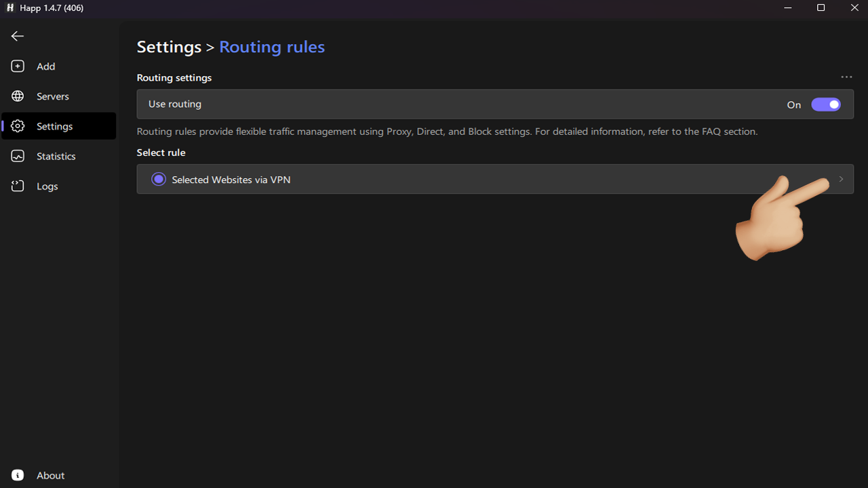Disable the Use routing switch
868x488 pixels.
pos(825,104)
